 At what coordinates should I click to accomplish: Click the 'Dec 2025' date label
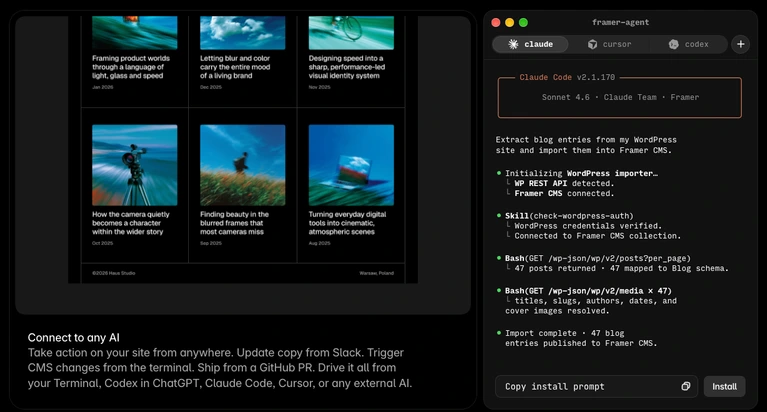pyautogui.click(x=211, y=87)
